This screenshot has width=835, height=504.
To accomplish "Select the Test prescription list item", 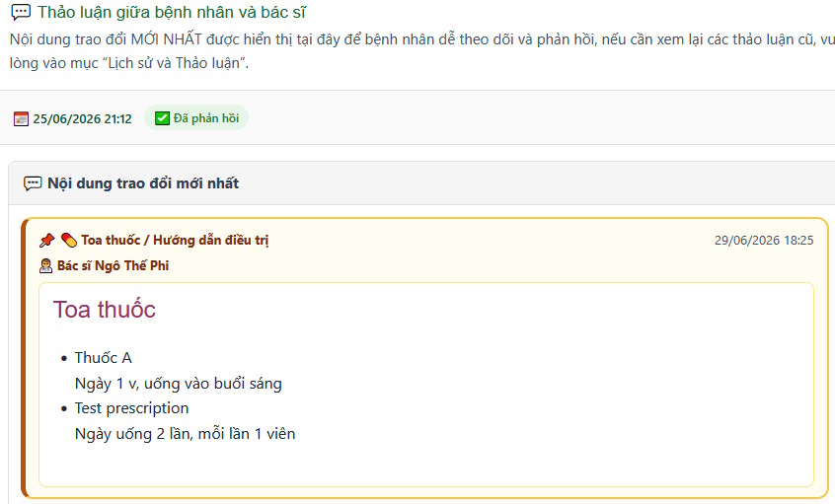I will 131,408.
